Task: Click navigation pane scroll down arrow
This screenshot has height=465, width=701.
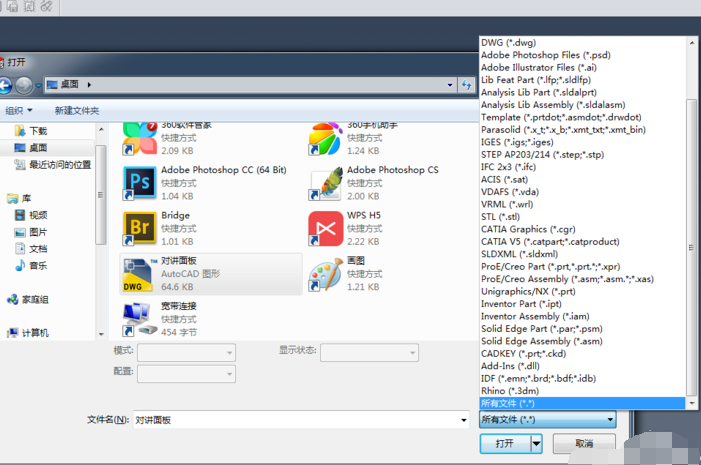Action: point(101,334)
